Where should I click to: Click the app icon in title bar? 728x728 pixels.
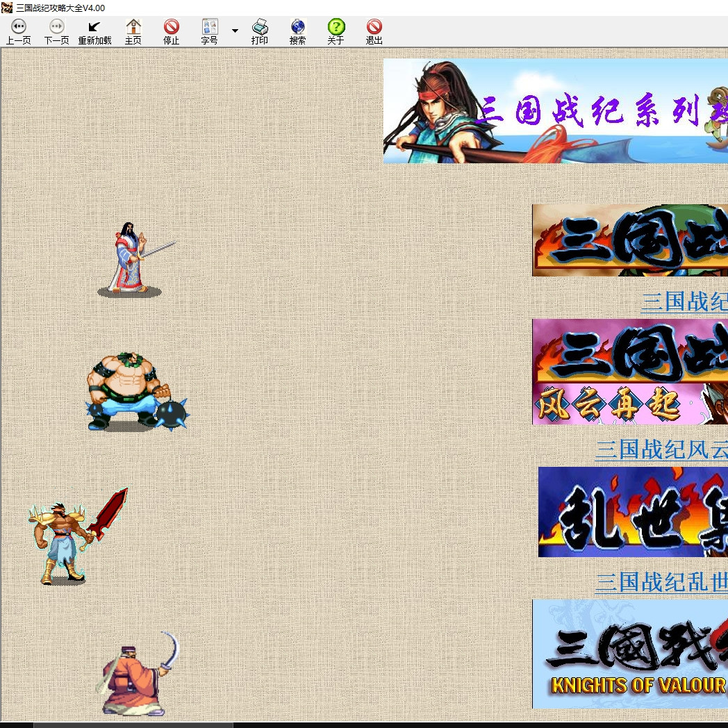pos(7,8)
